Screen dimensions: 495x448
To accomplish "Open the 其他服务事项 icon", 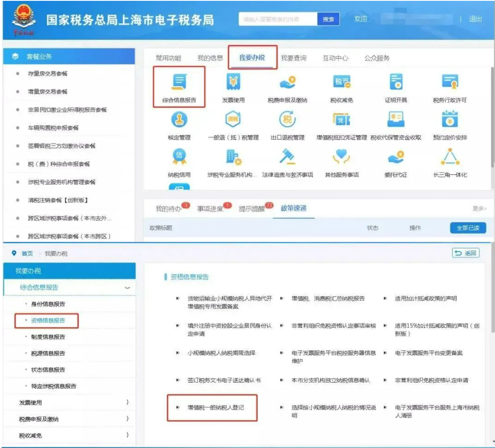I will 341,157.
